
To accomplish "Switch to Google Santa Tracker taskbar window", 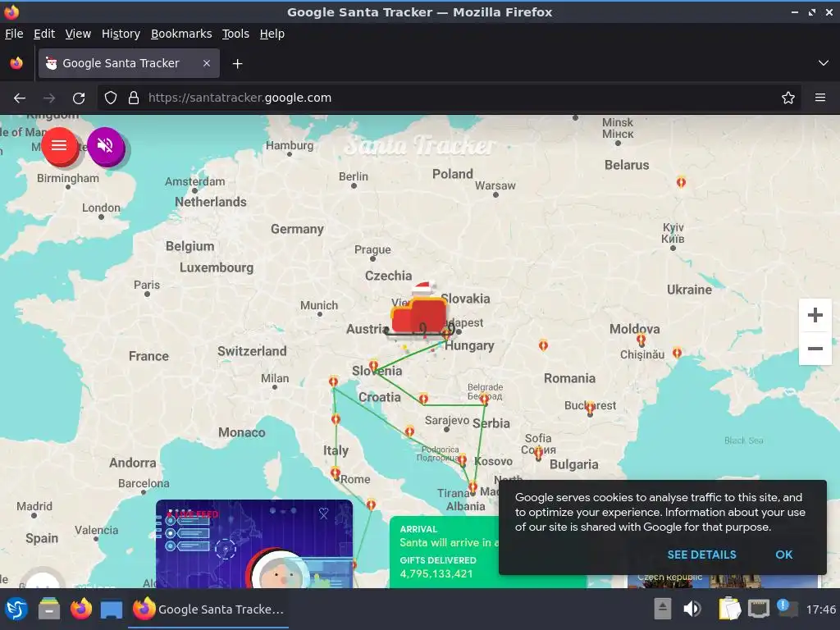I will [208, 609].
